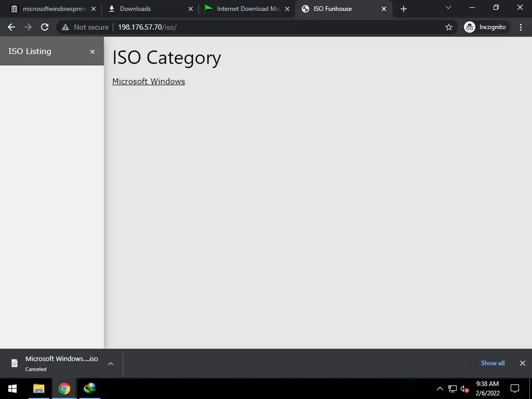532x399 pixels.
Task: Expand the download item options chevron
Action: click(110, 363)
